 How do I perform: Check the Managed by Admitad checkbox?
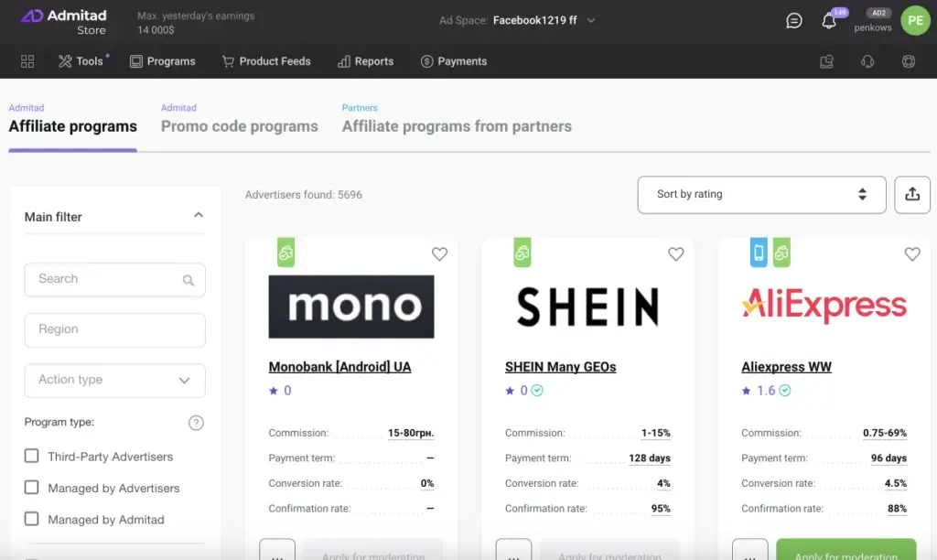pos(32,519)
